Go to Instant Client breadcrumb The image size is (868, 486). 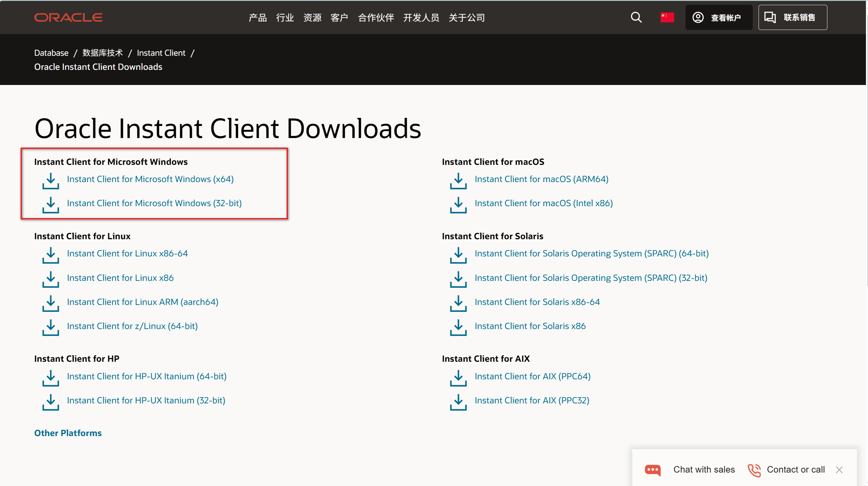pos(161,53)
